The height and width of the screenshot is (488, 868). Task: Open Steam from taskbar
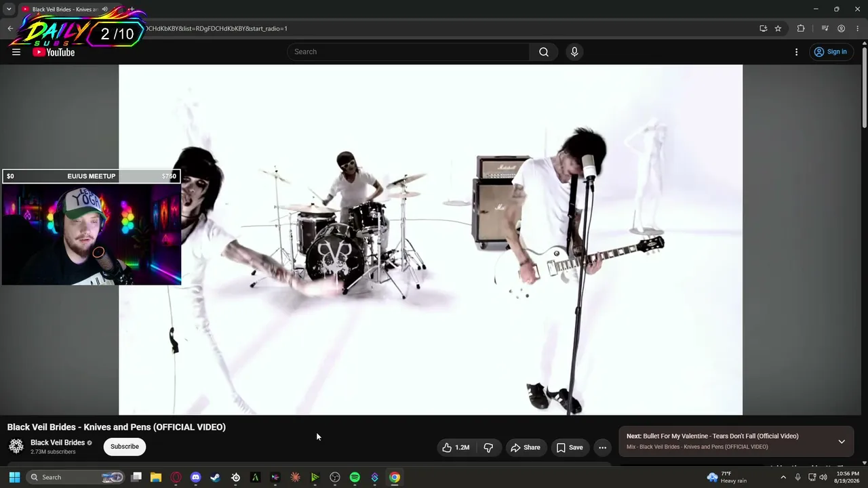[x=215, y=477]
